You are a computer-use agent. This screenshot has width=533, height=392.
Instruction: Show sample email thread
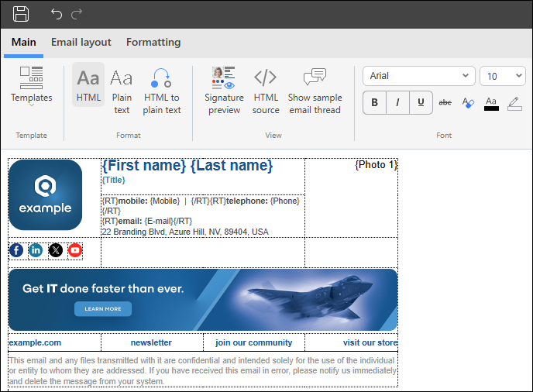[x=315, y=91]
